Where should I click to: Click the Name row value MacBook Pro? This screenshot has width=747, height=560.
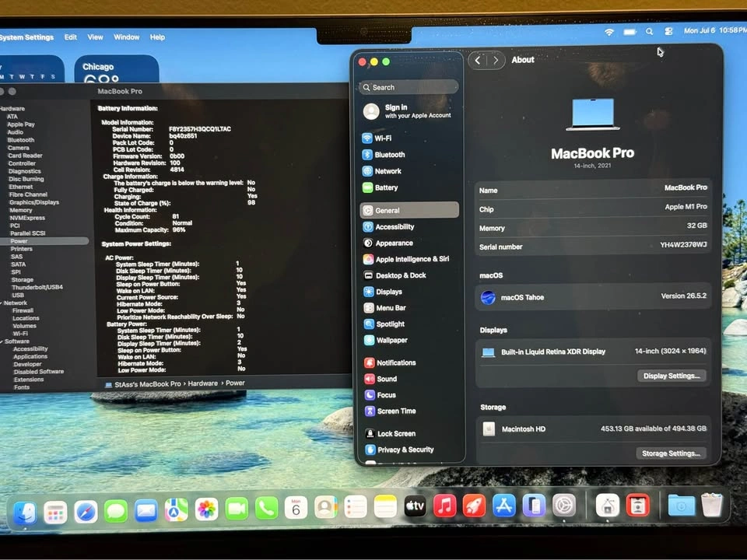click(686, 187)
